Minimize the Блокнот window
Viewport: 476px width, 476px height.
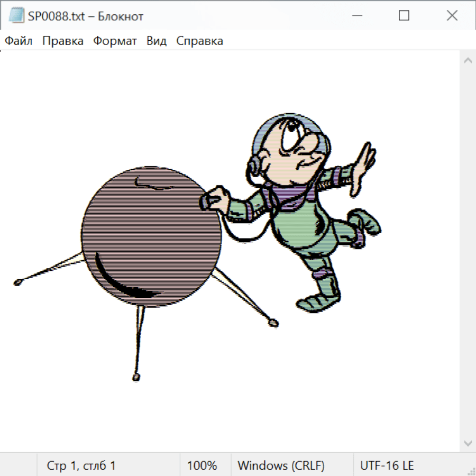coord(356,16)
